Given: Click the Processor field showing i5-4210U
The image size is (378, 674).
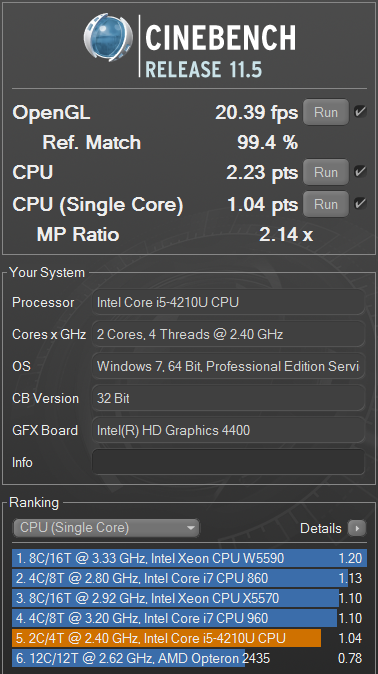Looking at the screenshot, I should coord(228,302).
